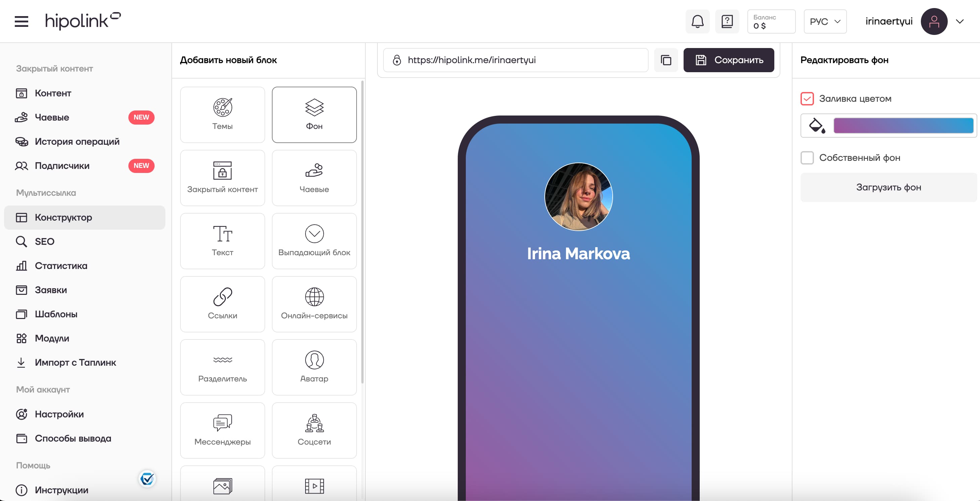The width and height of the screenshot is (980, 501).
Task: Open Статистика page
Action: (x=84, y=266)
